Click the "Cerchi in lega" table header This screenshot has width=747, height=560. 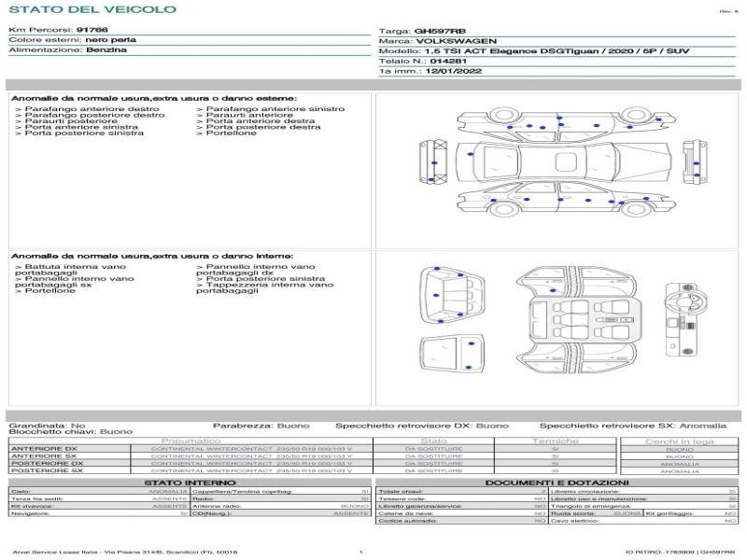680,441
